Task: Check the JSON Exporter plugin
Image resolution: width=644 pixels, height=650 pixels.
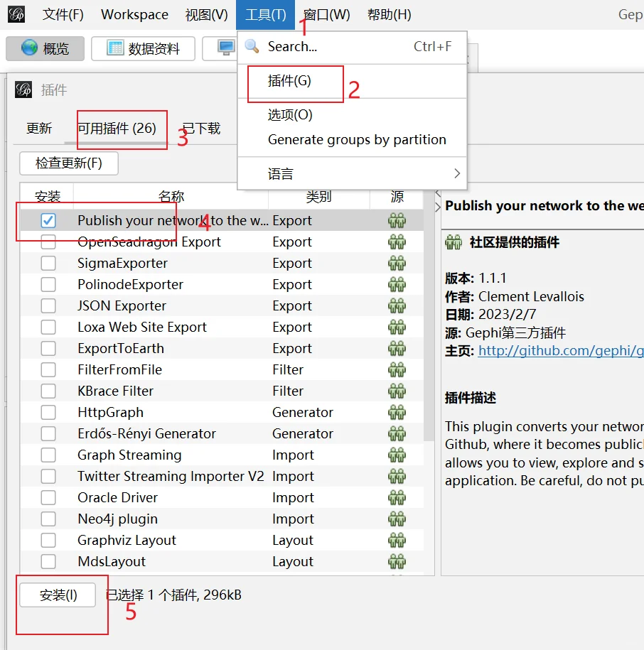Action: point(48,306)
